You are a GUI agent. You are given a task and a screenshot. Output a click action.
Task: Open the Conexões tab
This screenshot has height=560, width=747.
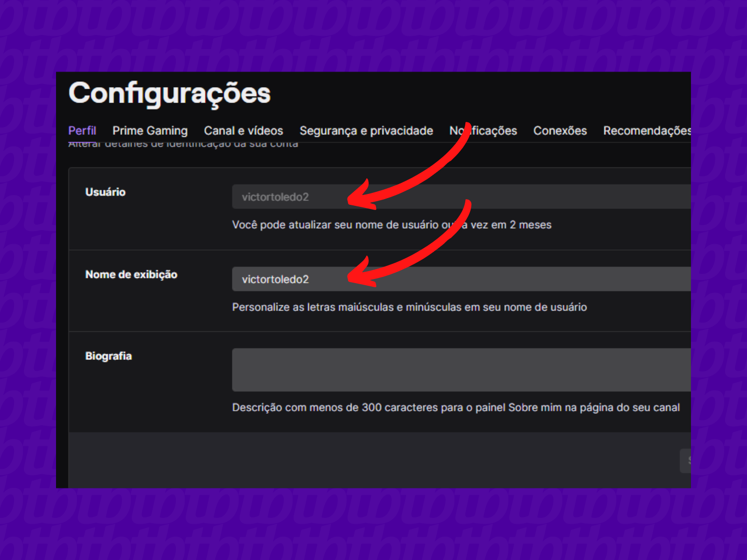560,131
